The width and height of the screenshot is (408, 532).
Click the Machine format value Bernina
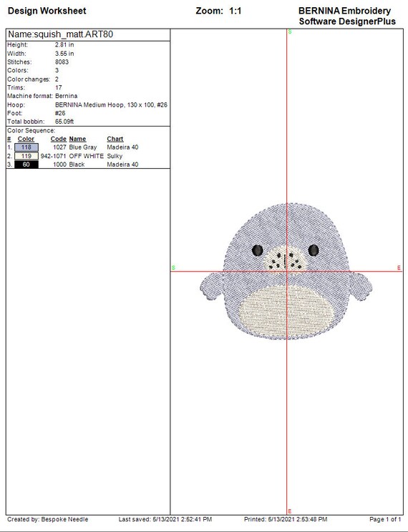(x=67, y=96)
